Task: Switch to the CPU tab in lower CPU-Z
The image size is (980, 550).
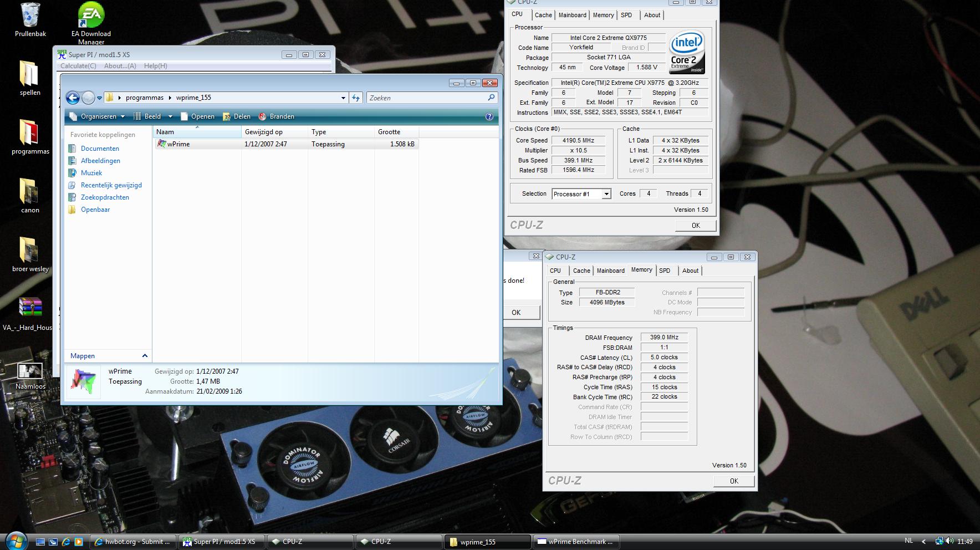Action: click(x=555, y=271)
